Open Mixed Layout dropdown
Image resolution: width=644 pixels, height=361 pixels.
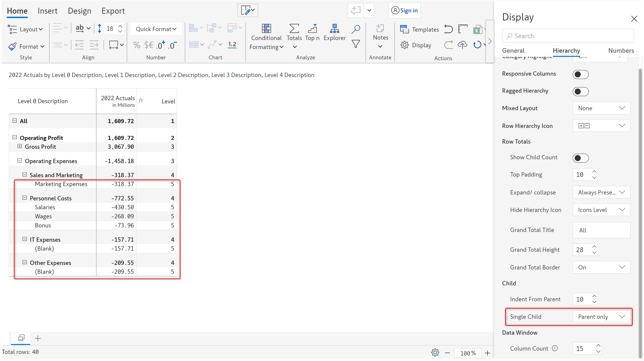[x=601, y=108]
